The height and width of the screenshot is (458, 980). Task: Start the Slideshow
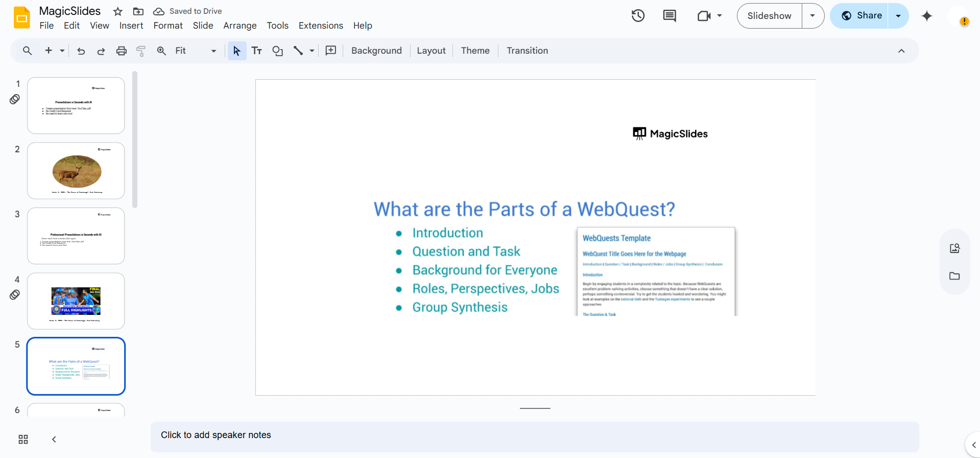769,16
